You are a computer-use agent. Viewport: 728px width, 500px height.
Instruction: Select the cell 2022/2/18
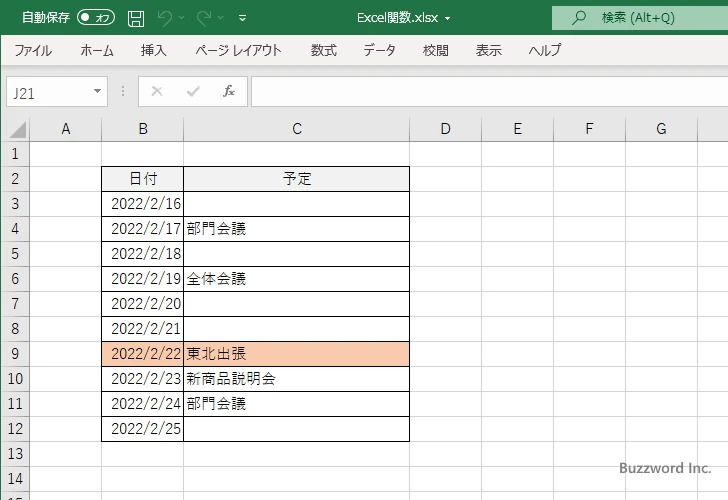(143, 254)
